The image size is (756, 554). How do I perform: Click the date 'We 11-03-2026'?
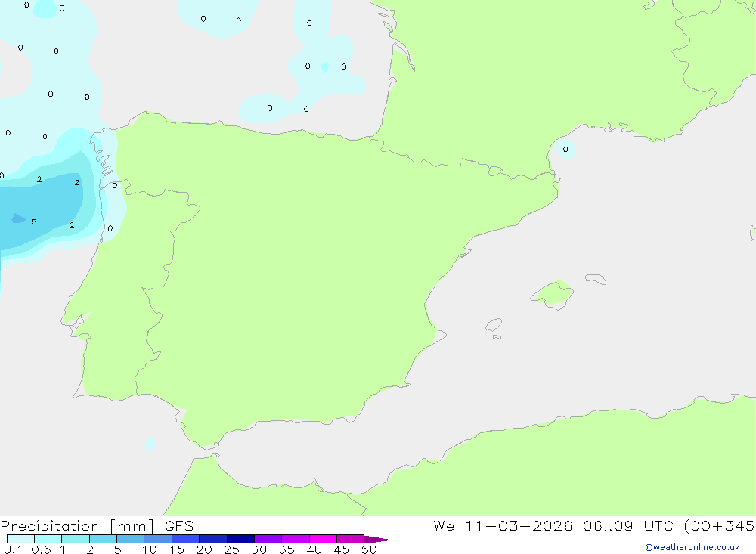pyautogui.click(x=503, y=526)
